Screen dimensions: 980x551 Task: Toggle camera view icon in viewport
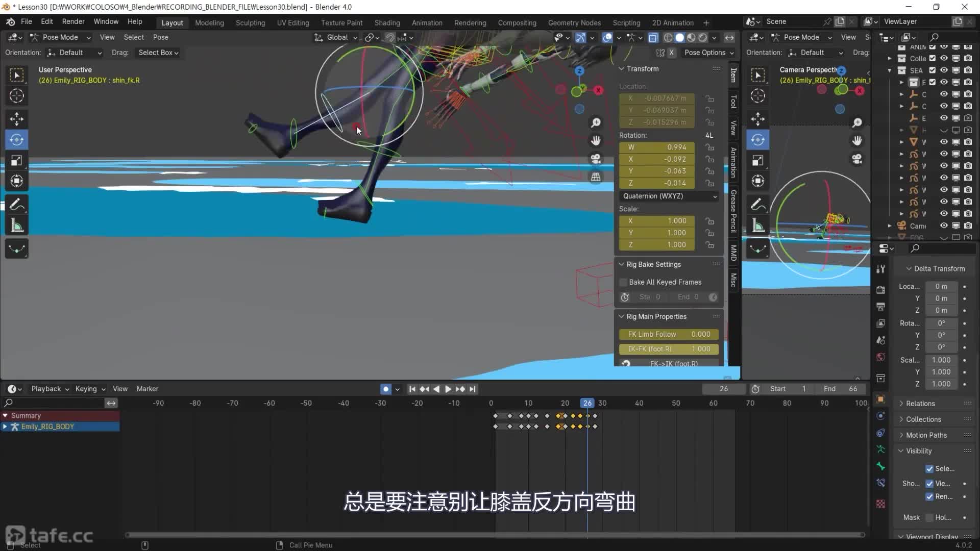pyautogui.click(x=596, y=159)
